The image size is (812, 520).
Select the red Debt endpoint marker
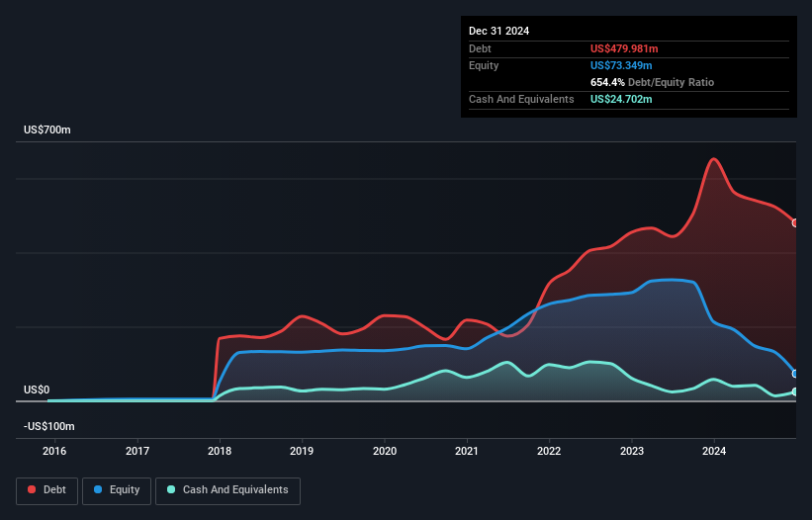(x=795, y=223)
